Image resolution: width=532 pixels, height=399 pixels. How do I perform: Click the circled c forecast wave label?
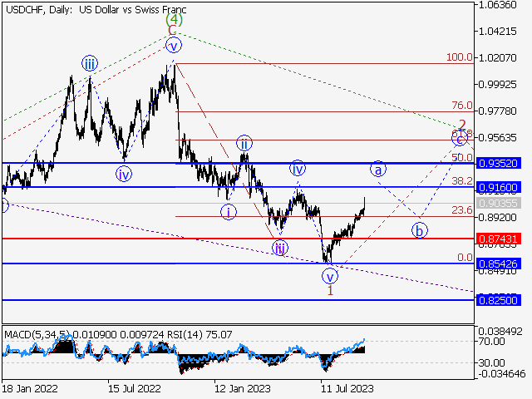pyautogui.click(x=460, y=138)
